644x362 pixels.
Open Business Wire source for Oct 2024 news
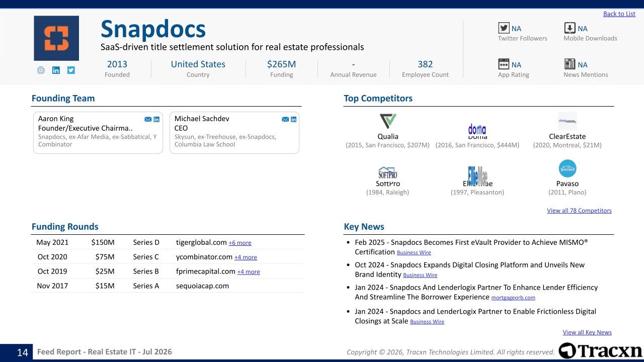click(x=420, y=275)
